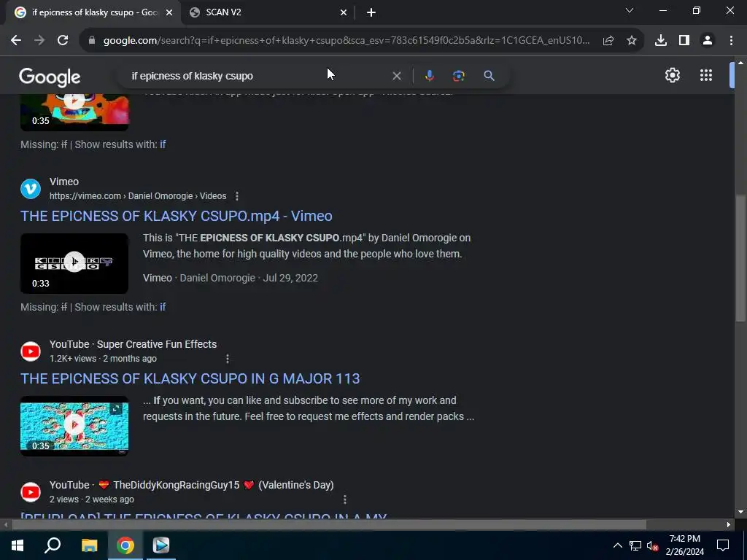747x560 pixels.
Task: Open the Windows Start menu
Action: [x=18, y=545]
